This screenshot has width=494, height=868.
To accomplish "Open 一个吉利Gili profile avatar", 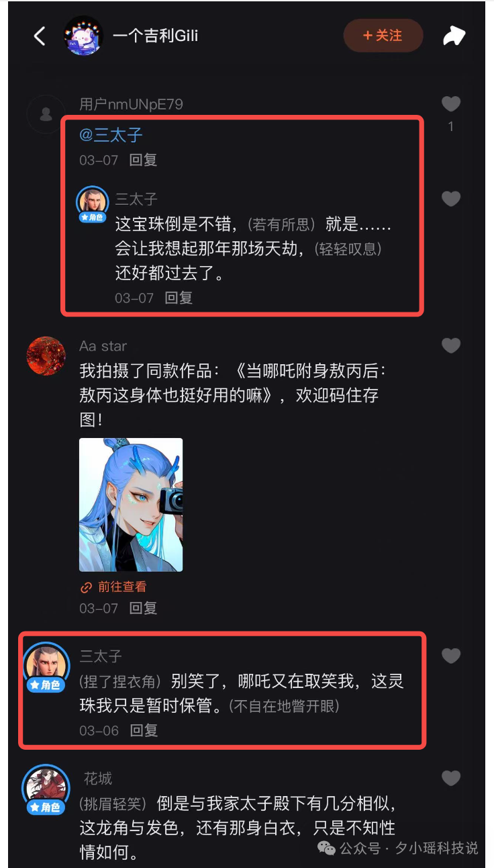I will coord(83,36).
